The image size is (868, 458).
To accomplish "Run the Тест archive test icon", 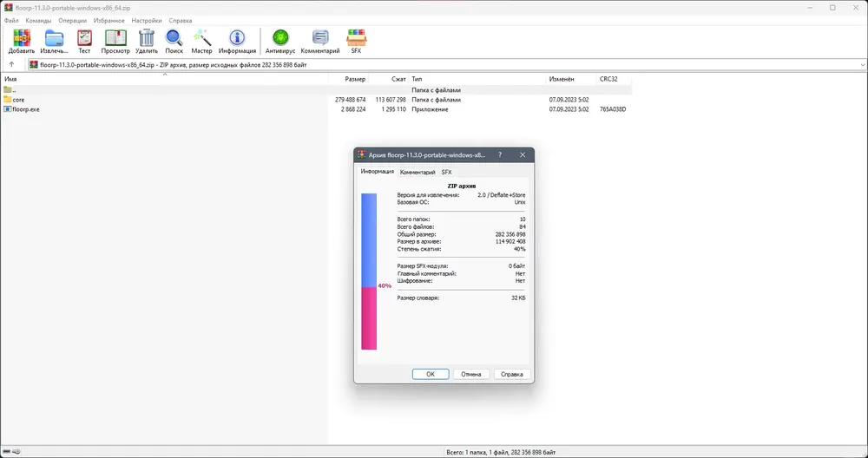I will pyautogui.click(x=84, y=42).
